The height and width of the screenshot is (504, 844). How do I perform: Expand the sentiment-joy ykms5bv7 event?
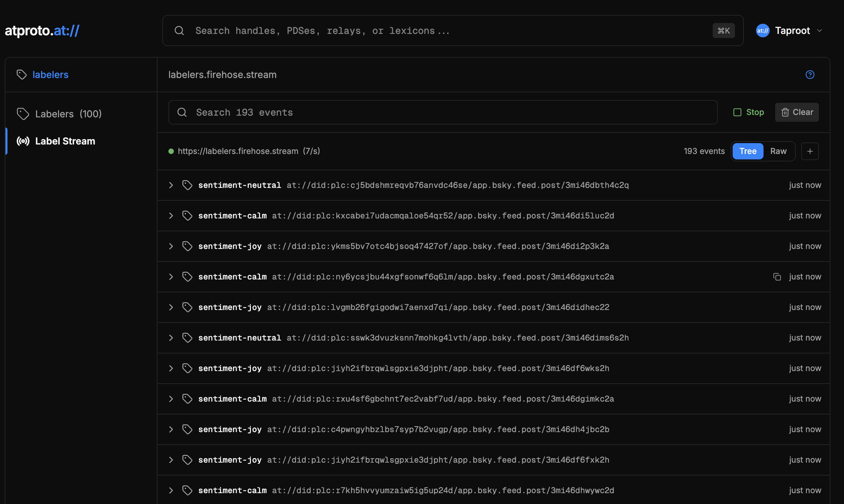171,246
